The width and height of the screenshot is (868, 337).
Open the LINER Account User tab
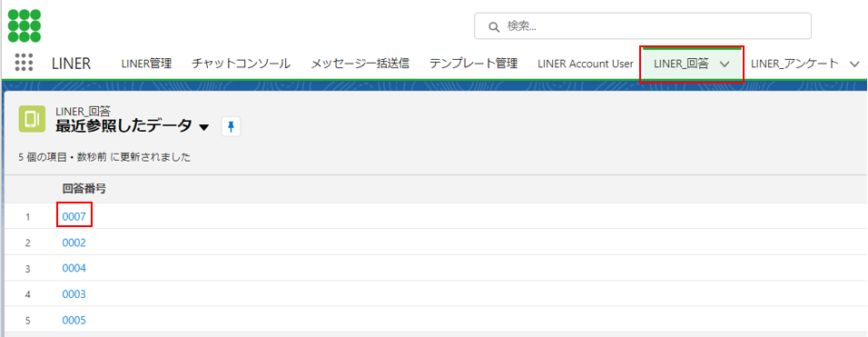(x=585, y=64)
